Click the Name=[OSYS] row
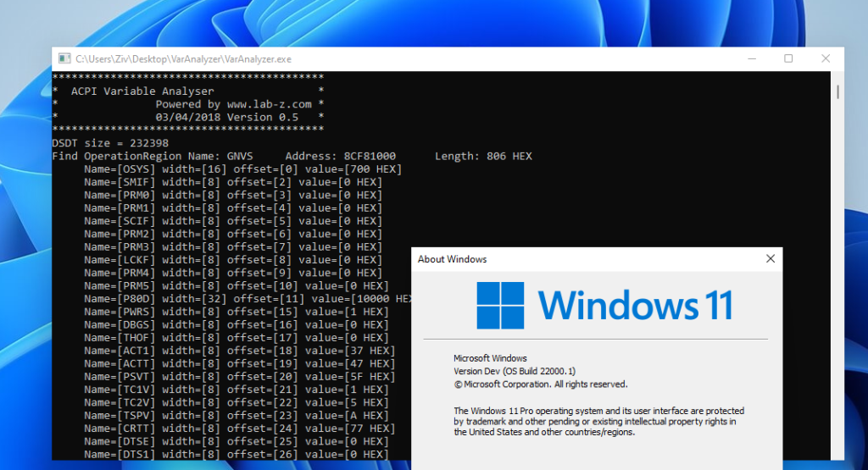Viewport: 868px width, 470px height. tap(243, 169)
